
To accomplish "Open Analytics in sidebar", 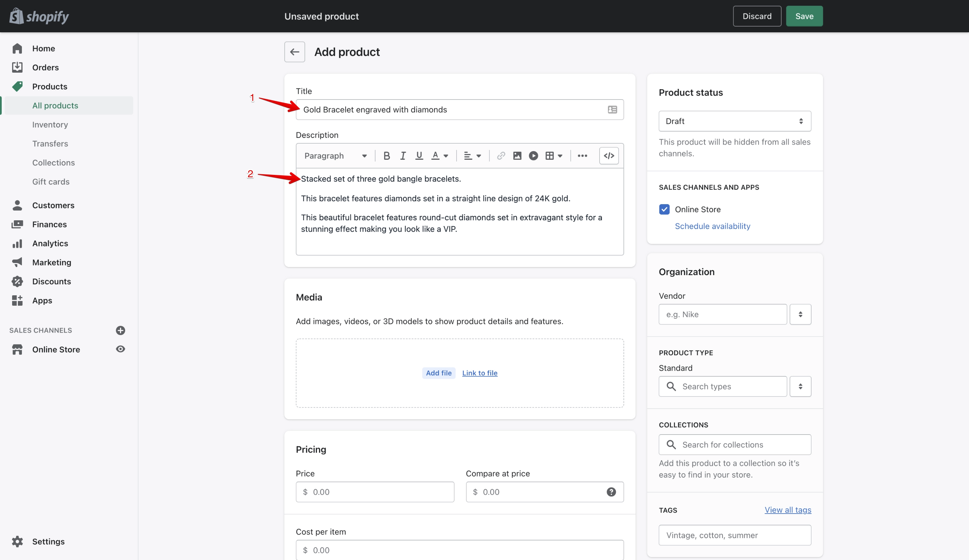I will [50, 243].
